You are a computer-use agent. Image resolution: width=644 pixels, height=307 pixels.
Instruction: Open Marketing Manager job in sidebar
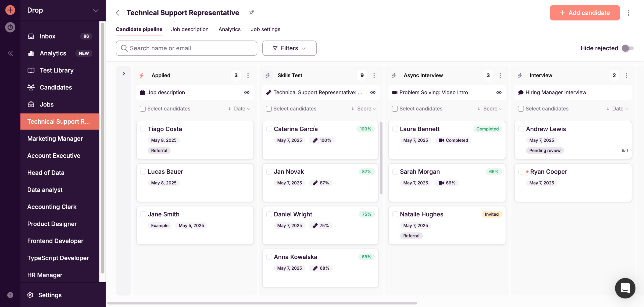tap(55, 139)
